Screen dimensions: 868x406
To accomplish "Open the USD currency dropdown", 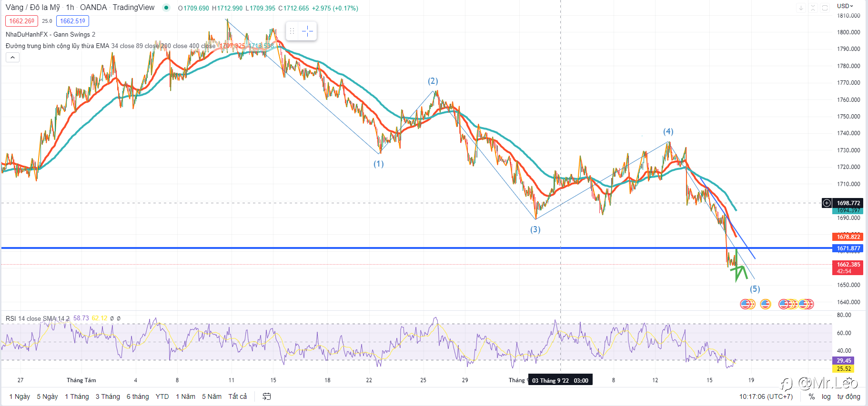I will (845, 6).
